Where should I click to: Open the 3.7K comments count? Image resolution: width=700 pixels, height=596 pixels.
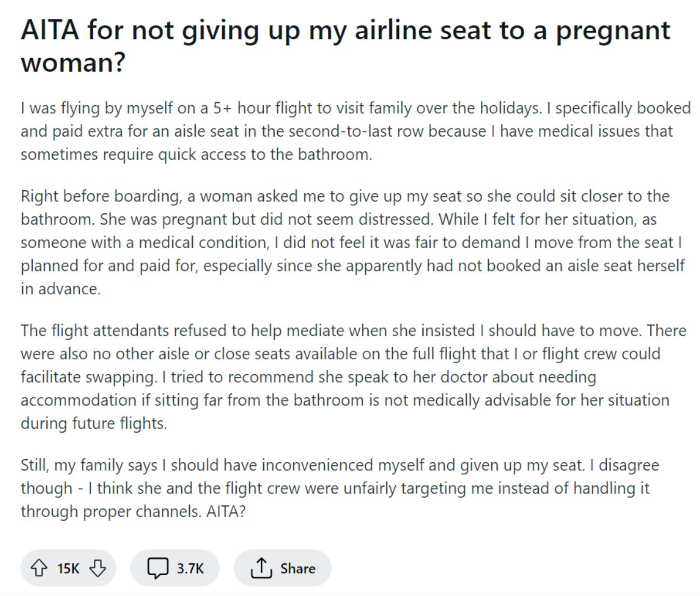point(190,569)
